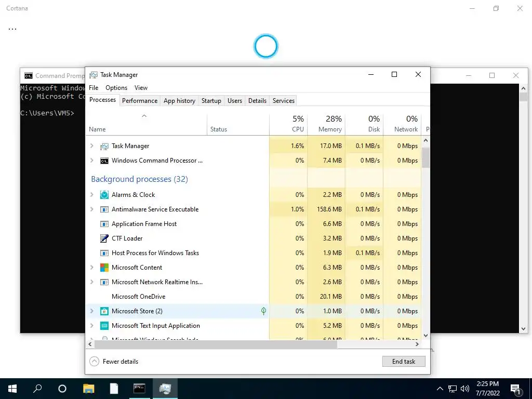Click the Application Frame Host icon

pos(104,224)
